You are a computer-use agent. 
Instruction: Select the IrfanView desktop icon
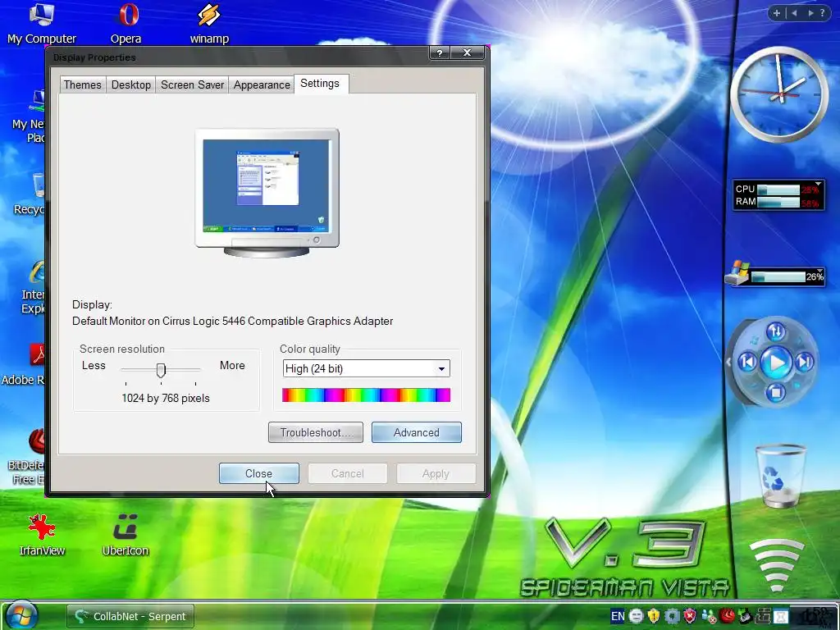pyautogui.click(x=42, y=534)
